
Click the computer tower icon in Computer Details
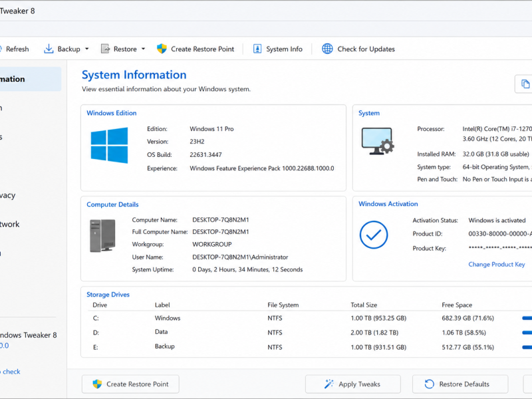click(x=102, y=235)
